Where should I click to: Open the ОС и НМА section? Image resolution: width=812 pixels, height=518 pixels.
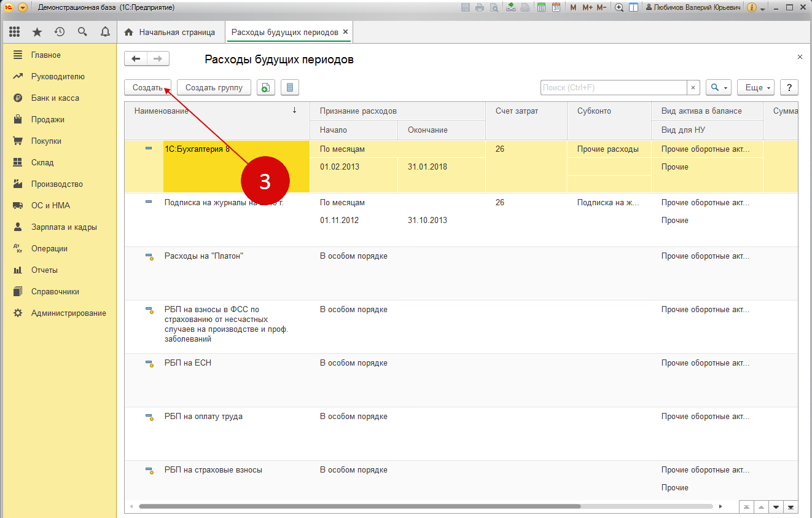point(58,205)
